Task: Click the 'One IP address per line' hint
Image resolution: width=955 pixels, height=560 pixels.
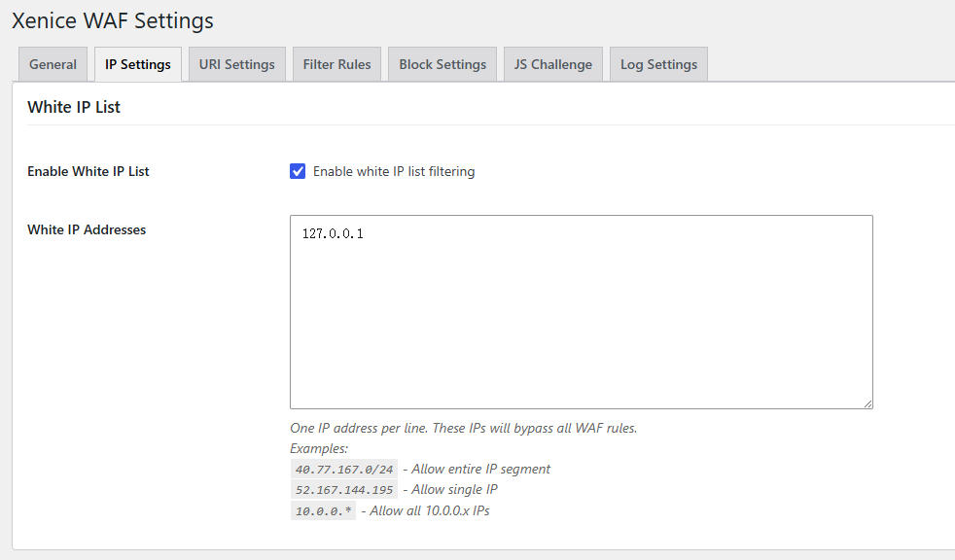Action: point(464,429)
